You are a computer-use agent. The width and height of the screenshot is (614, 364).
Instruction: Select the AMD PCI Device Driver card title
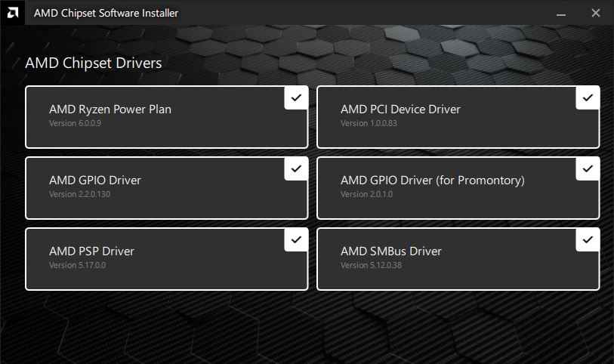400,110
